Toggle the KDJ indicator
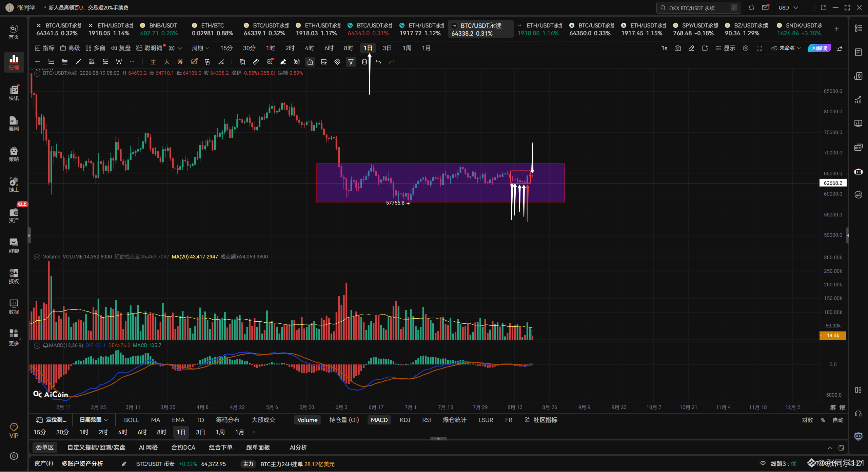Screen dimensions: 868x472 tap(405, 420)
